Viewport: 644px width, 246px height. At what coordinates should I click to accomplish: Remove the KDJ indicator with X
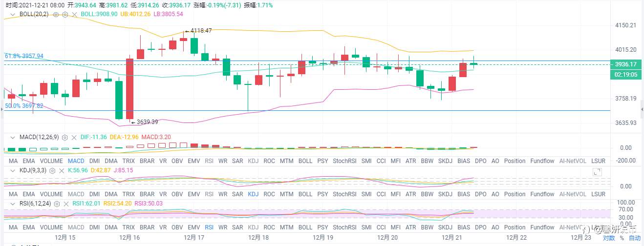pyautogui.click(x=62, y=170)
